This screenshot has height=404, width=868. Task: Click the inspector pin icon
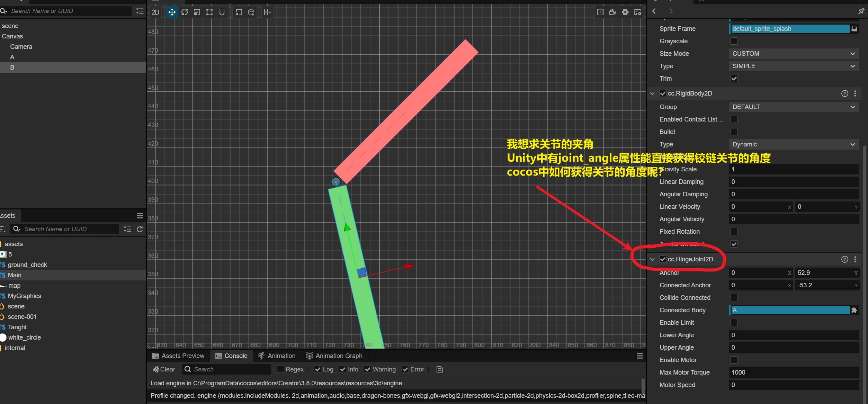[x=861, y=11]
